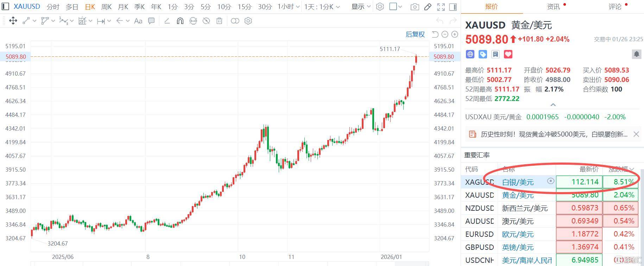Open the chart settings gear icon
This screenshot has height=266, width=644.
(x=380, y=7)
